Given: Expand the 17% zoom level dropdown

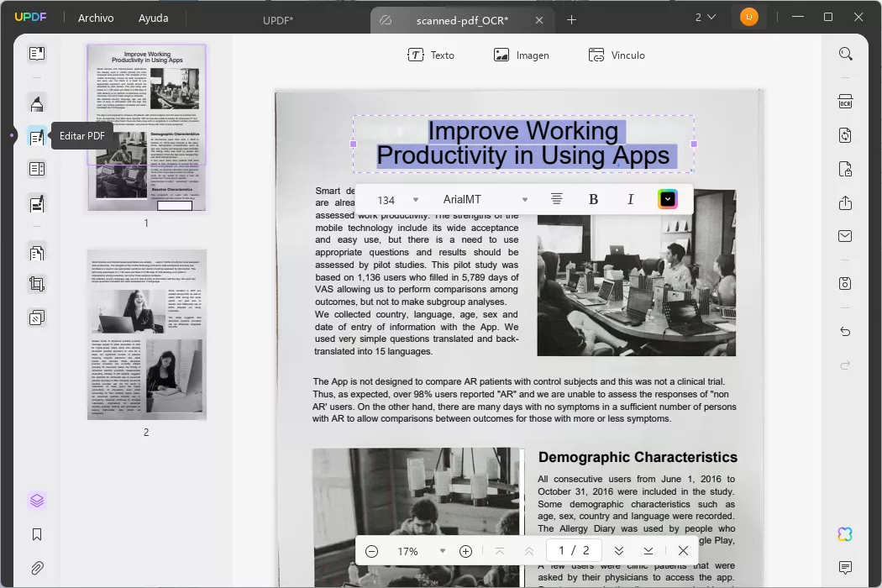Looking at the screenshot, I should tap(443, 551).
